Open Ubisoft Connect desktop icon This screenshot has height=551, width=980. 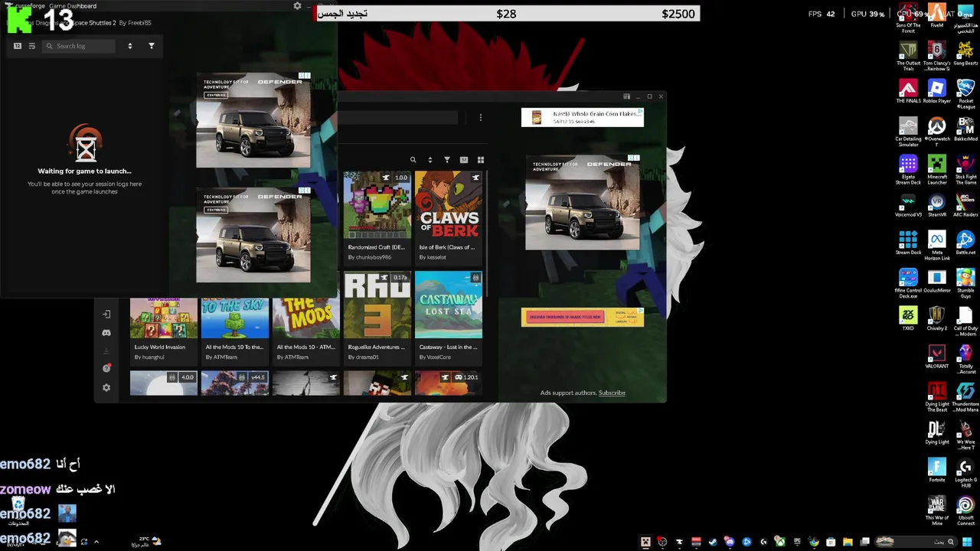[x=965, y=510]
